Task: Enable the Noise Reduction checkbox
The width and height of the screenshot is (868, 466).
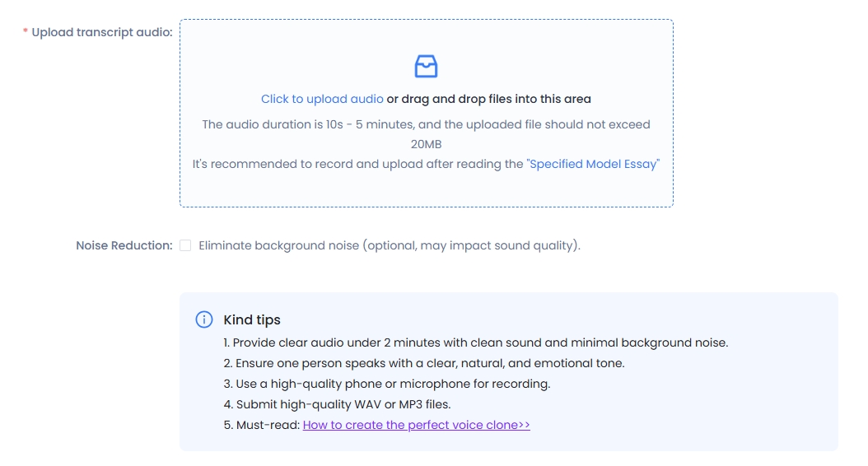Action: 185,245
